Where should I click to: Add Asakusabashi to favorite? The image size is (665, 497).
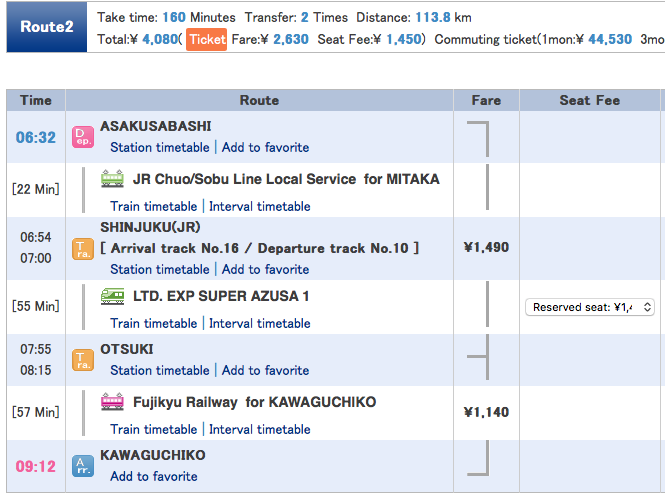coord(265,147)
